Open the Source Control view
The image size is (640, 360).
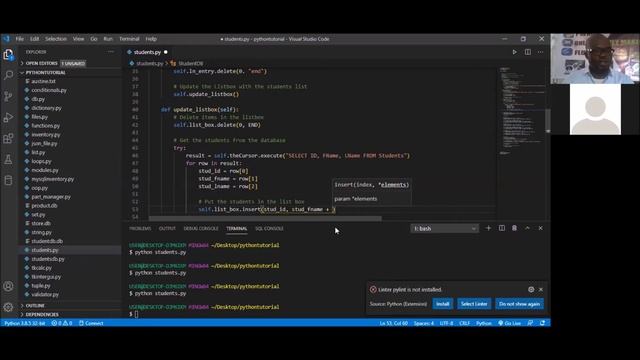[x=8, y=96]
